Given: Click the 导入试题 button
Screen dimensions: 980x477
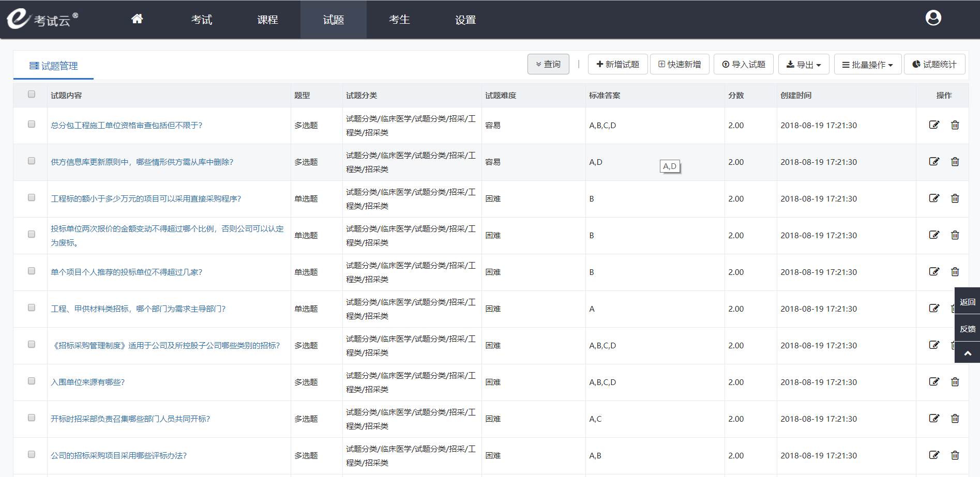Looking at the screenshot, I should coord(744,64).
